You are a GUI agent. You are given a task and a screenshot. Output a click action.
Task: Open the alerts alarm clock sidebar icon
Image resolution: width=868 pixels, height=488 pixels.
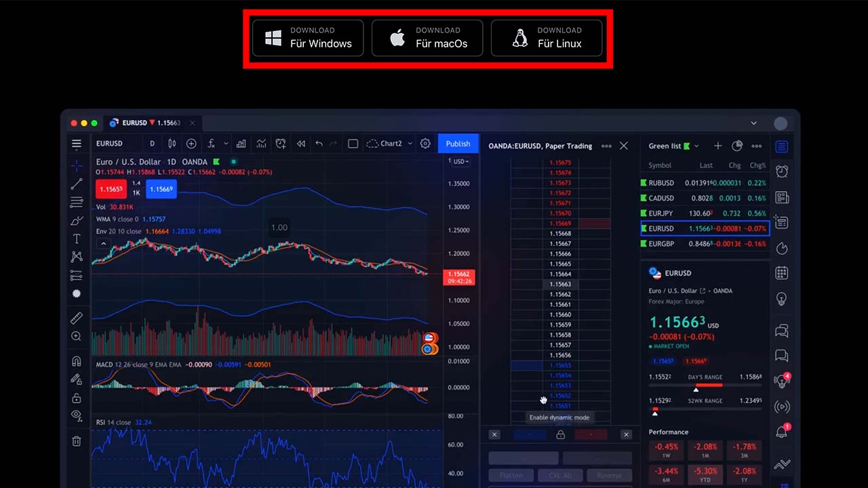[781, 171]
